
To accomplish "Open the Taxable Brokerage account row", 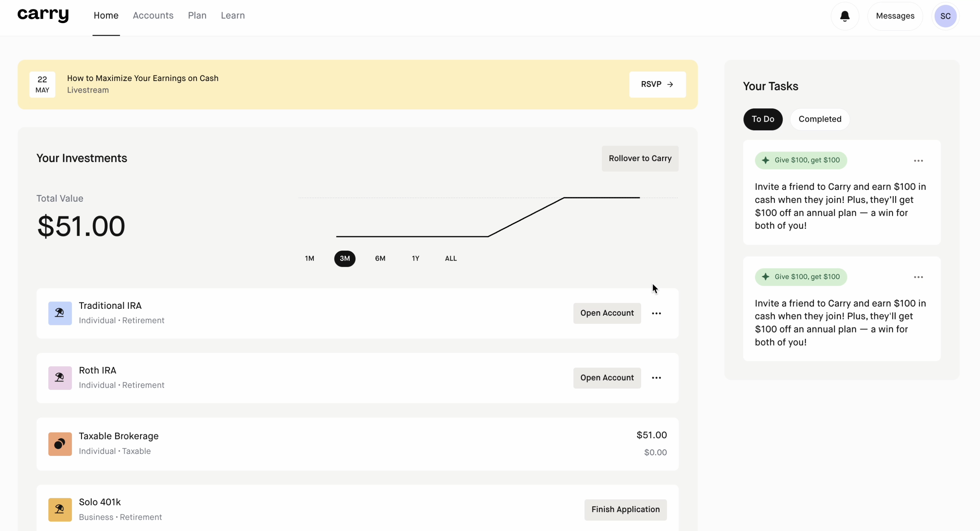I will (x=357, y=444).
